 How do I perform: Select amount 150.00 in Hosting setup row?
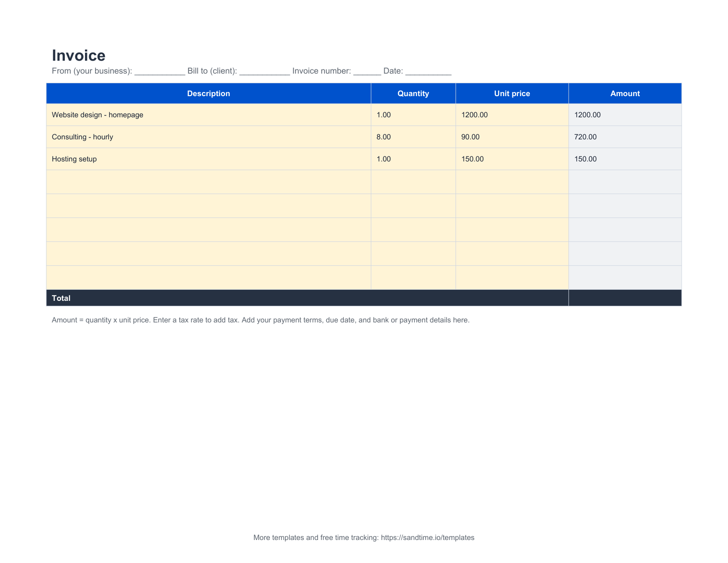625,159
